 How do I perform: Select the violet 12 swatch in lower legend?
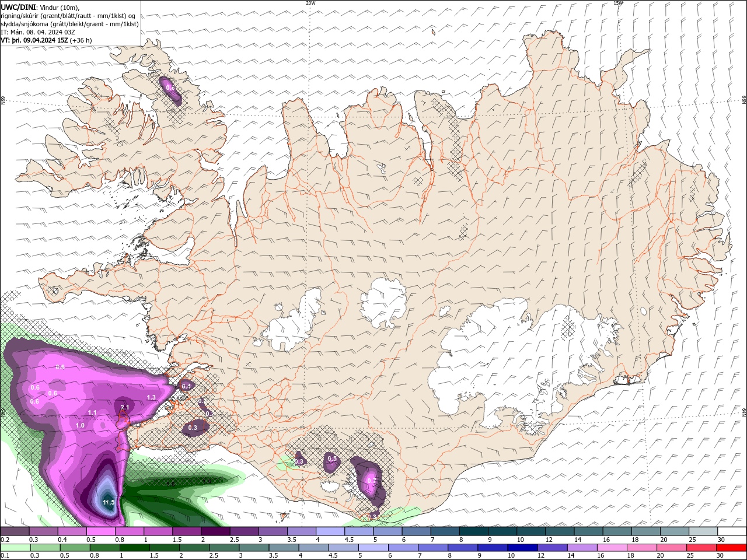coord(552,548)
